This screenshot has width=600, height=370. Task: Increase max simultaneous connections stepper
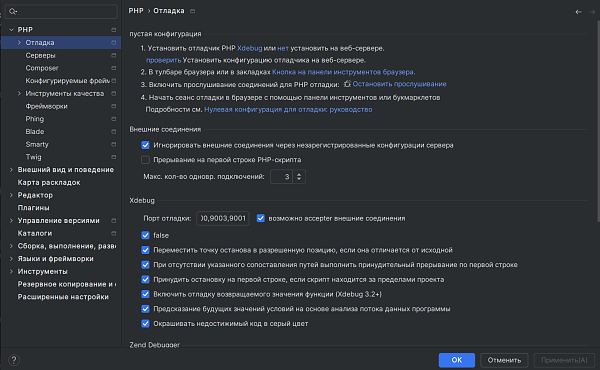click(299, 174)
